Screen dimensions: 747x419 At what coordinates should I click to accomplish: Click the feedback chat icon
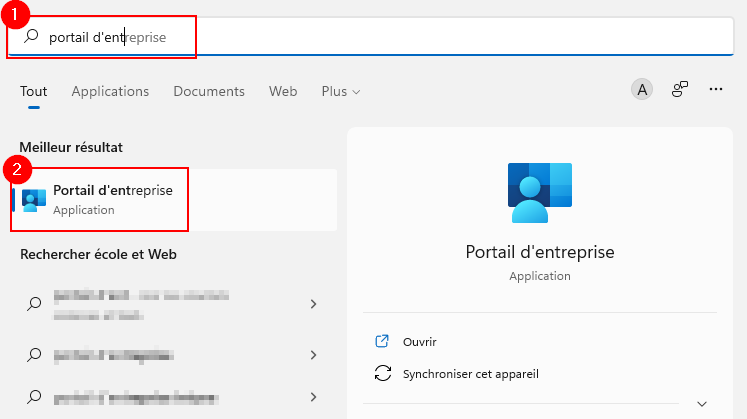680,89
